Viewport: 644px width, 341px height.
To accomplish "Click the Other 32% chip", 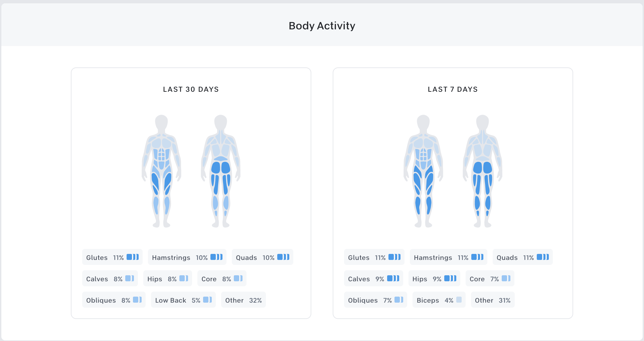I will coord(243,300).
